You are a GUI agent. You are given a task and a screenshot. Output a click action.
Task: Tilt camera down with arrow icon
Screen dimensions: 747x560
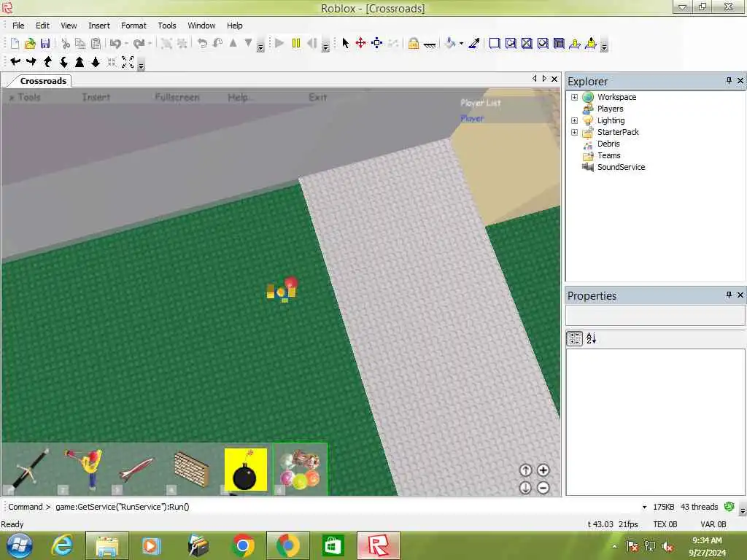pos(64,61)
